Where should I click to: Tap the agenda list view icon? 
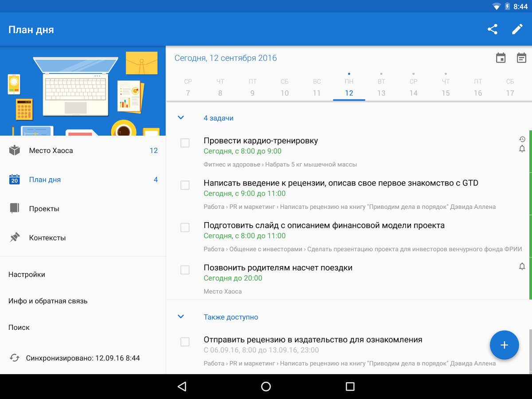[521, 58]
